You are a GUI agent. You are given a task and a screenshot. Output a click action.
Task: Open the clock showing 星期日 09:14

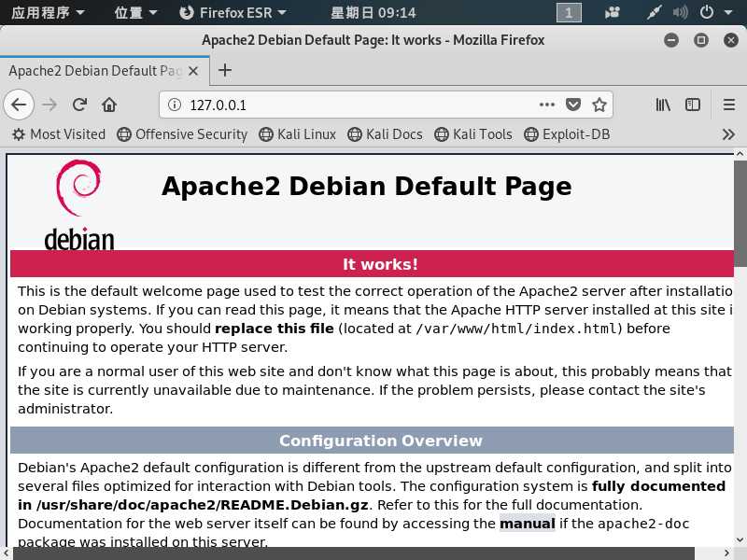(x=373, y=12)
